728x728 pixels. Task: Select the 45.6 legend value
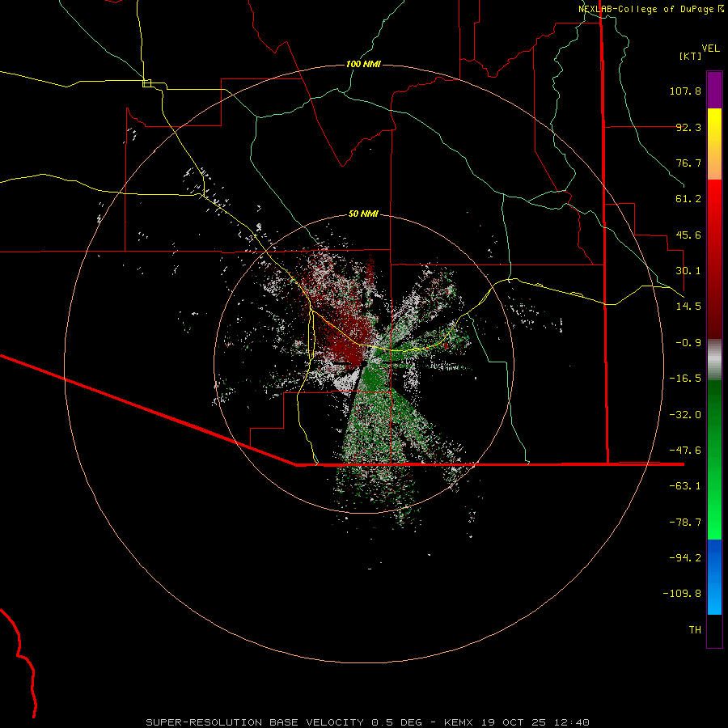point(688,235)
